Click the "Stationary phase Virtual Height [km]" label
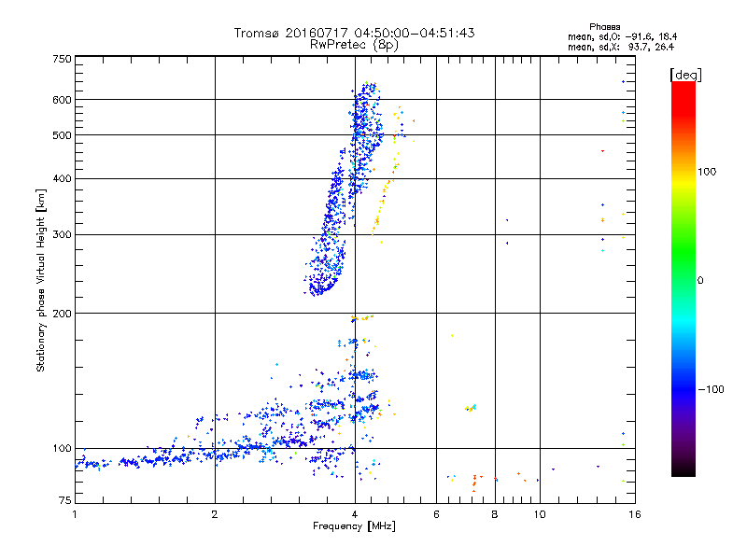Image resolution: width=747 pixels, height=560 pixels. click(41, 280)
